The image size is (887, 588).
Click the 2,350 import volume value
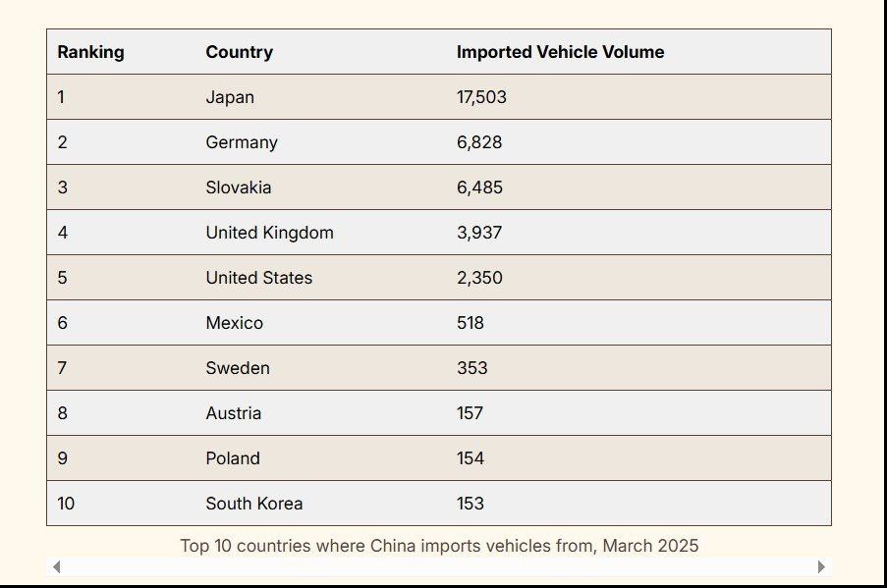pyautogui.click(x=479, y=278)
